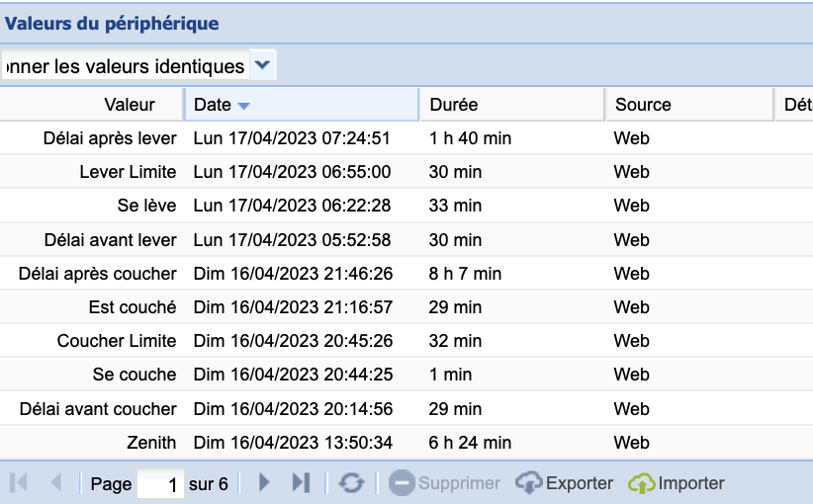Click the Supprimer delete button
The width and height of the screenshot is (813, 504).
pos(444,483)
